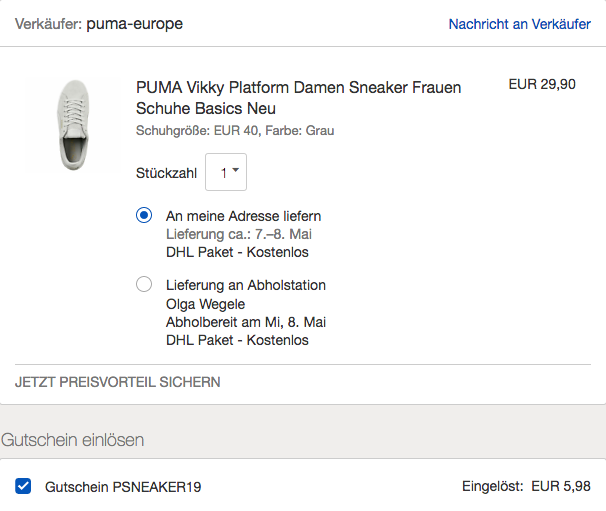Click the Eingelöst EUR 5,98 amount
Image resolution: width=606 pixels, height=511 pixels.
526,486
